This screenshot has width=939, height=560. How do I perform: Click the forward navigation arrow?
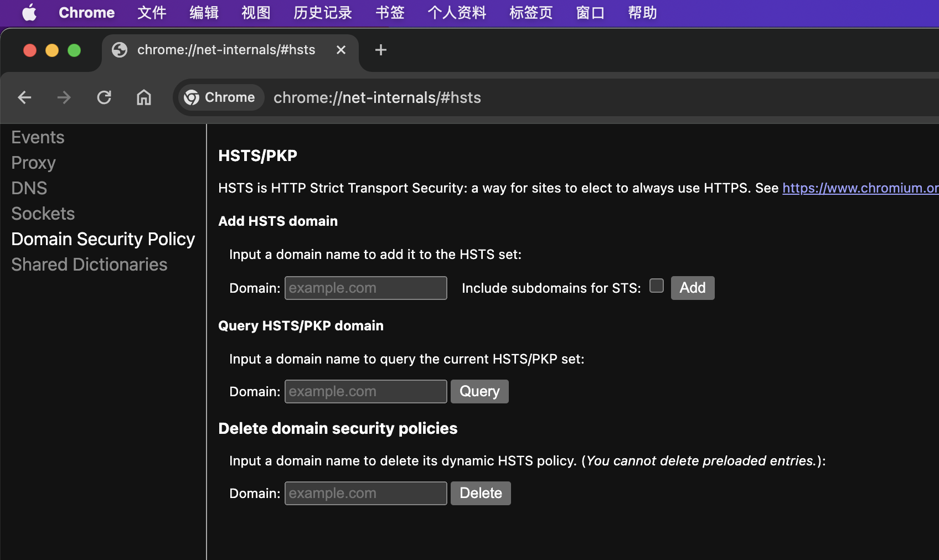point(64,98)
